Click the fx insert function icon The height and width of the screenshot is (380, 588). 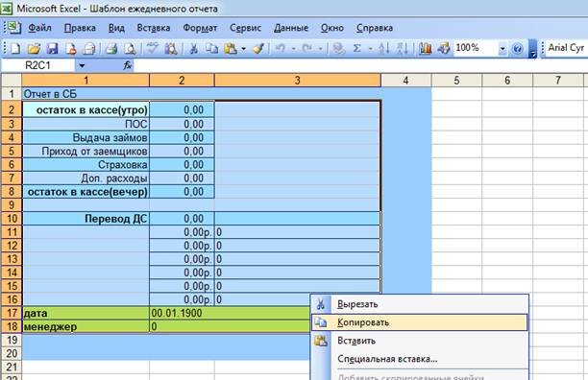(128, 66)
